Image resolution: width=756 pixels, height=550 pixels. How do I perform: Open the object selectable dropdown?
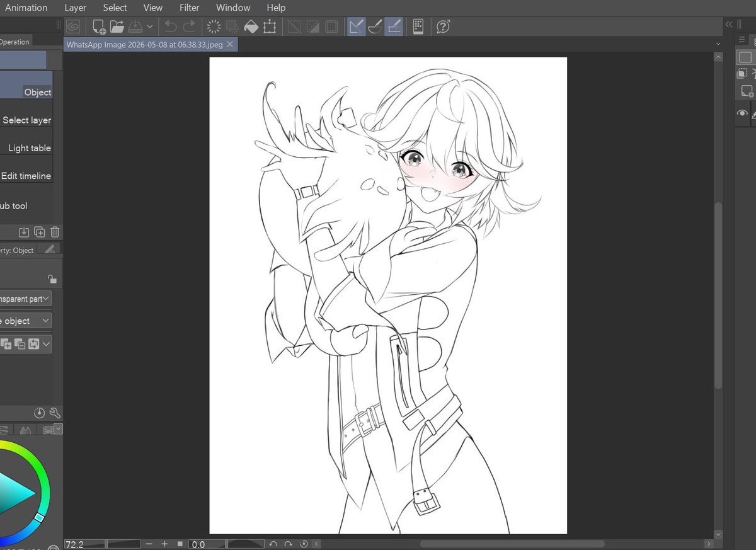tap(26, 321)
